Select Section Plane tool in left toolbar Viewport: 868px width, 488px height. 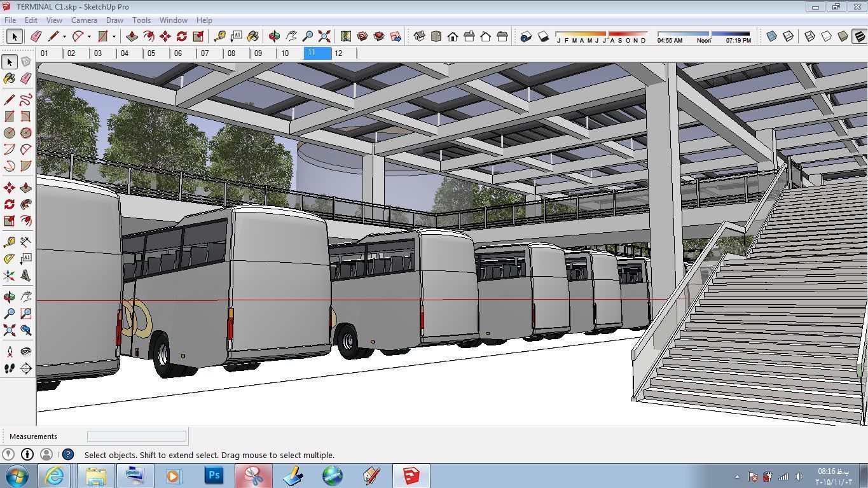(25, 368)
